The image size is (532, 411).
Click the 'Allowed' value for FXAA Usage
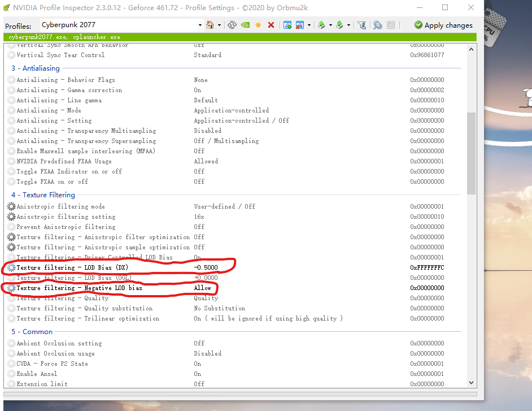pyautogui.click(x=206, y=161)
